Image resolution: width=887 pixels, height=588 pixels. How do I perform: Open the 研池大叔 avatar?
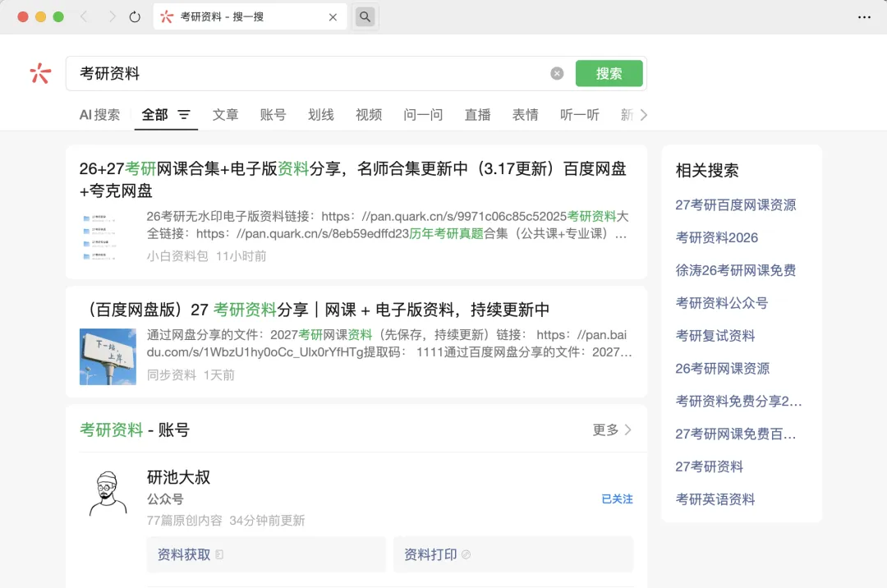click(x=108, y=493)
